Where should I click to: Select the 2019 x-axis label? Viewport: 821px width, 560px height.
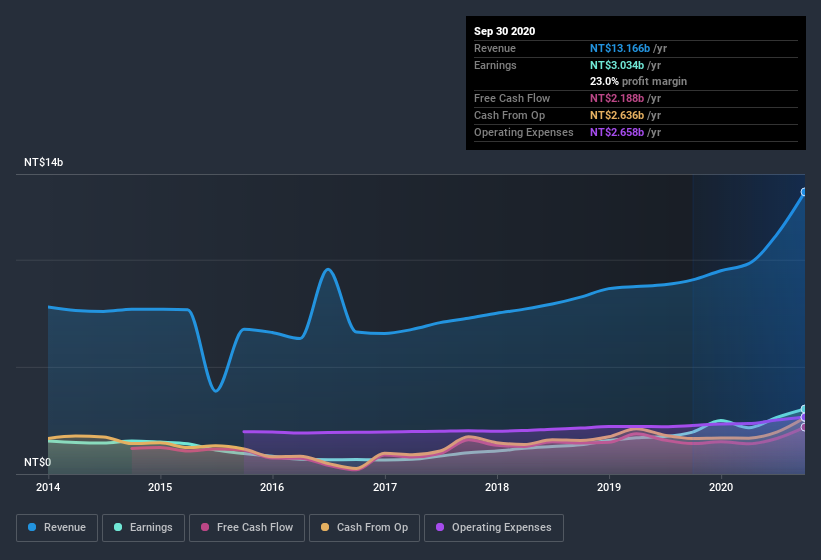coord(609,487)
